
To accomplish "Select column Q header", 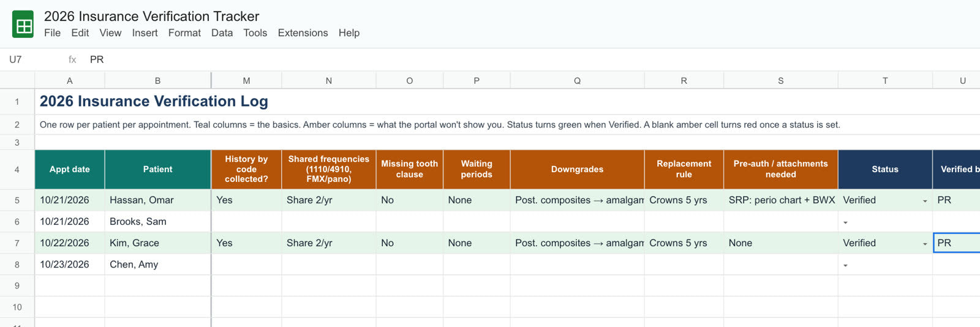I will (x=577, y=80).
